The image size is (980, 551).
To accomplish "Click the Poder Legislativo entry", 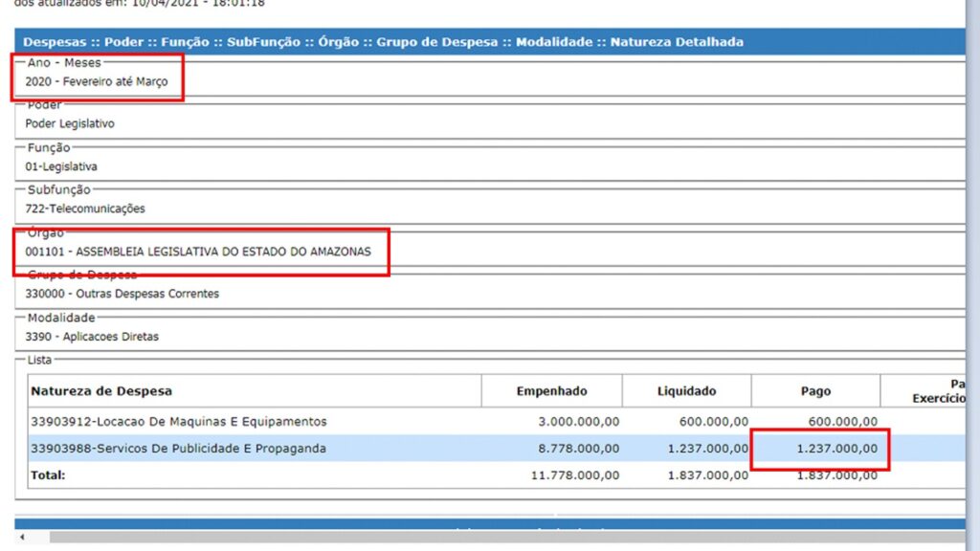I will point(70,124).
